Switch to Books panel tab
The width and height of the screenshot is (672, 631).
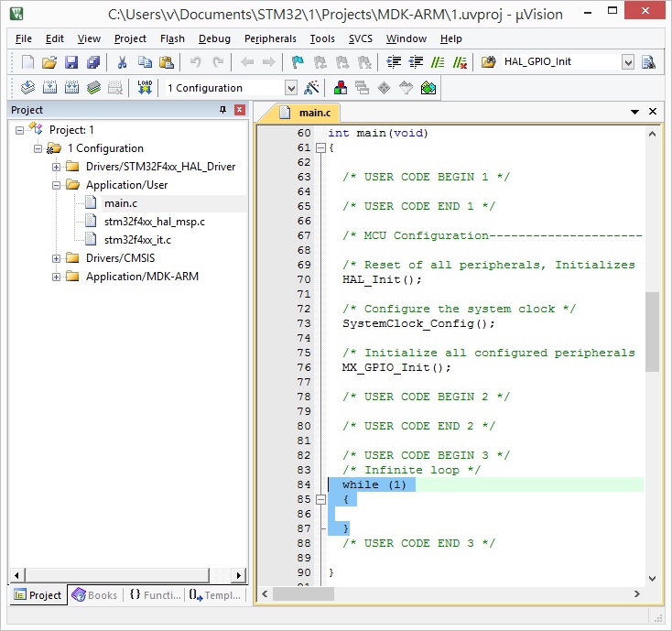[x=94, y=595]
